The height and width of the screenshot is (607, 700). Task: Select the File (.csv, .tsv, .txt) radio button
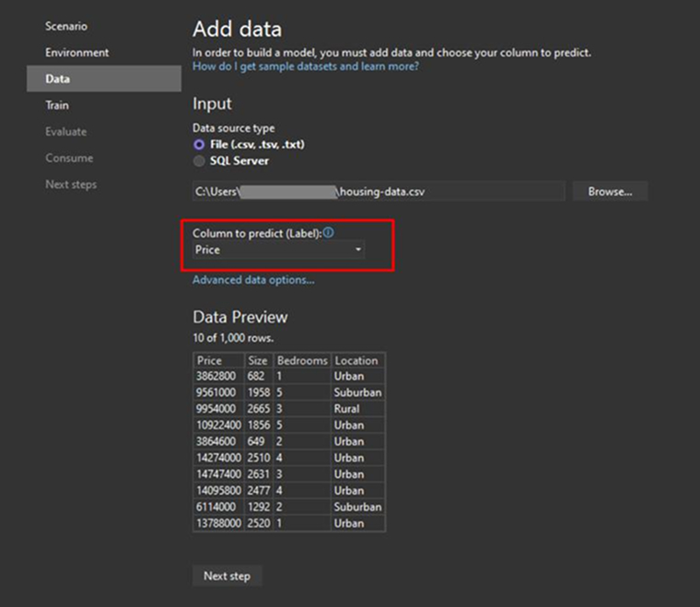199,145
